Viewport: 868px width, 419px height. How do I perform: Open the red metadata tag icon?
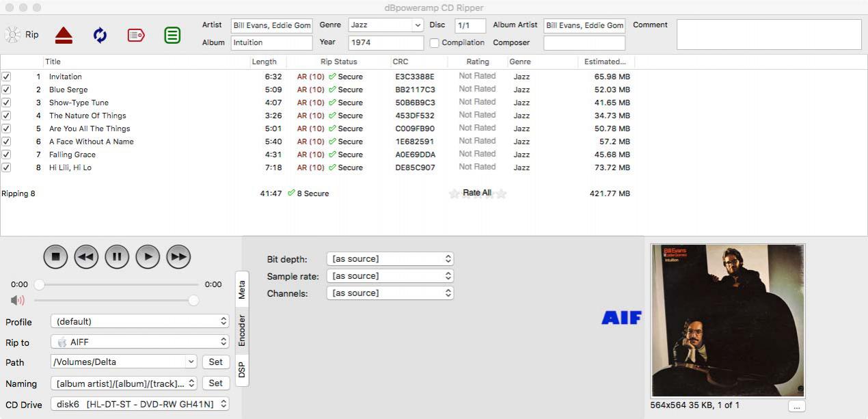click(x=136, y=35)
